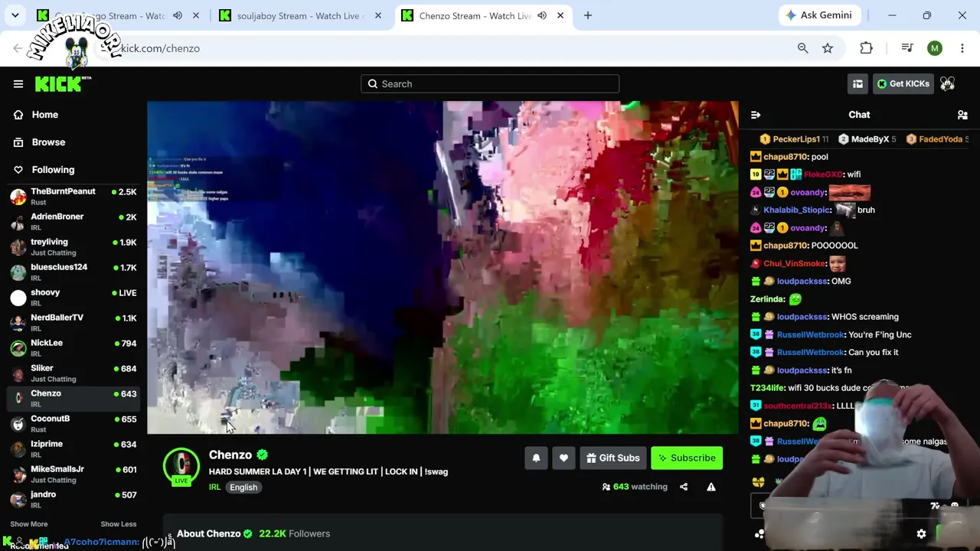980x551 pixels.
Task: Click Zerlinda's username in chat
Action: (768, 299)
